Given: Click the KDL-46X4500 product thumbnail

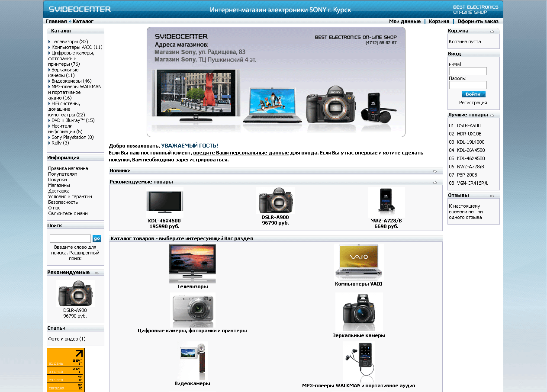Looking at the screenshot, I should pos(164,202).
